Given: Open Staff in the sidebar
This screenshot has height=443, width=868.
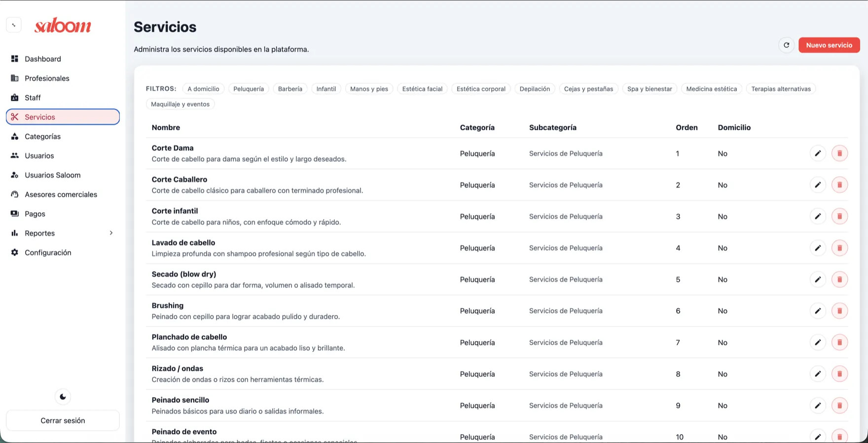Looking at the screenshot, I should click(x=63, y=98).
